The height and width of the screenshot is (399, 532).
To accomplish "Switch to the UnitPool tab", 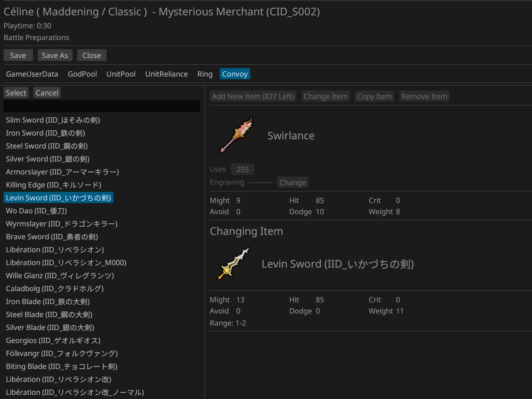I will click(x=121, y=74).
